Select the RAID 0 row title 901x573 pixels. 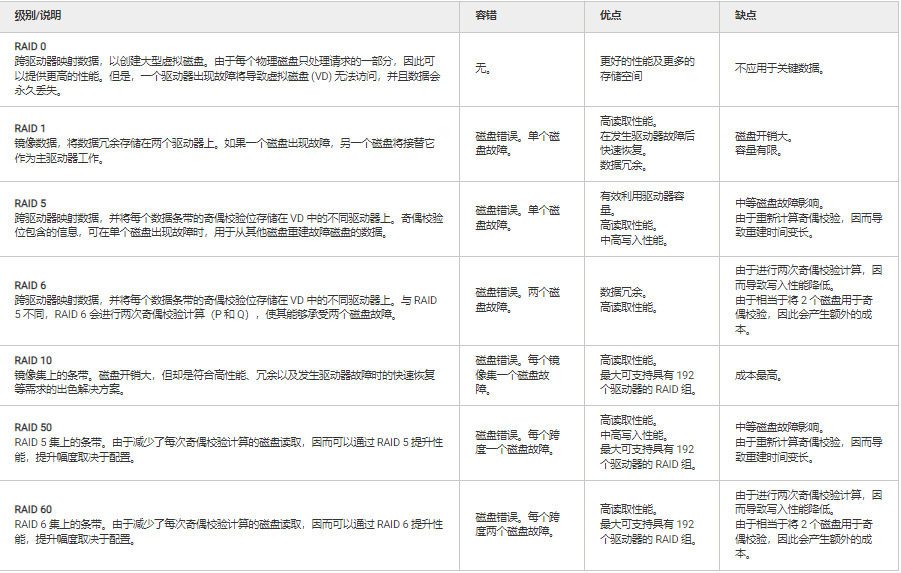[x=30, y=47]
